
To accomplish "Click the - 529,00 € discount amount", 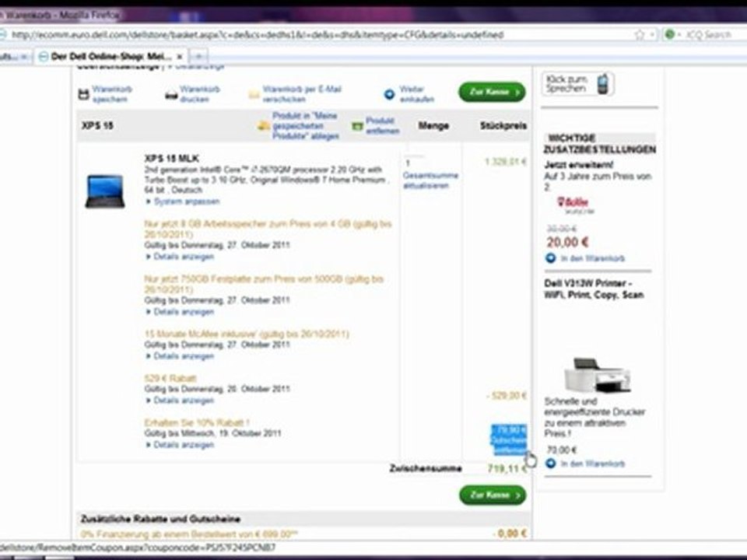I will (x=507, y=396).
